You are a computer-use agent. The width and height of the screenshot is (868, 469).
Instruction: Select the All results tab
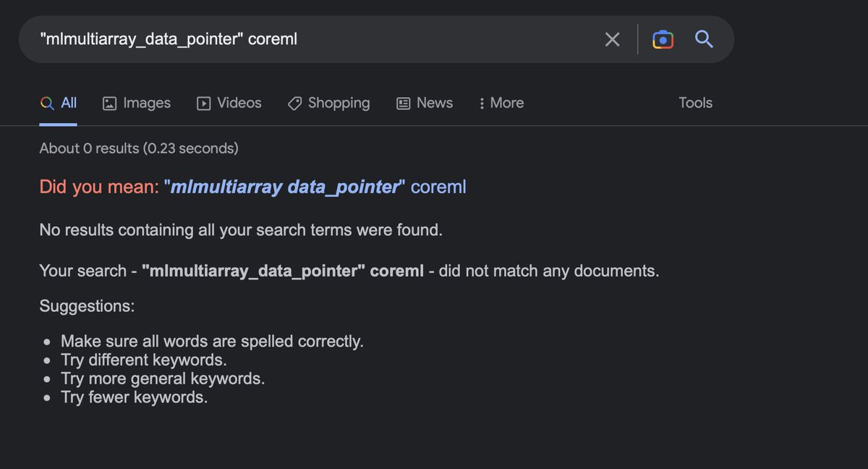click(x=59, y=103)
